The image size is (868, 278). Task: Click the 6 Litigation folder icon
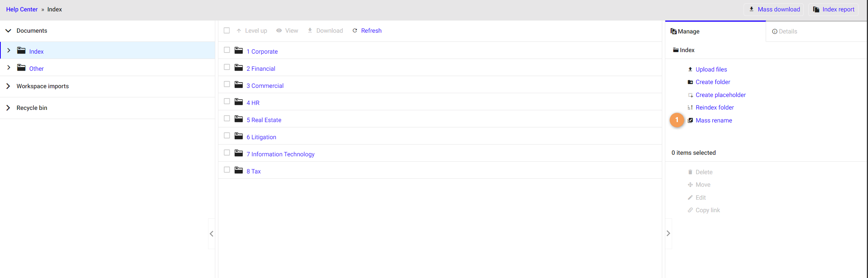pyautogui.click(x=238, y=136)
